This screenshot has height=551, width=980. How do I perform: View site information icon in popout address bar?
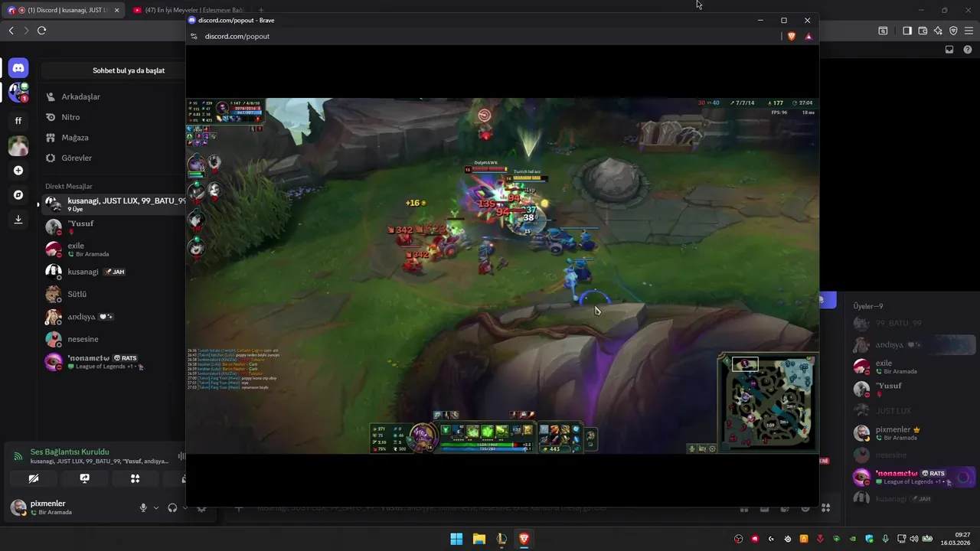pos(194,36)
